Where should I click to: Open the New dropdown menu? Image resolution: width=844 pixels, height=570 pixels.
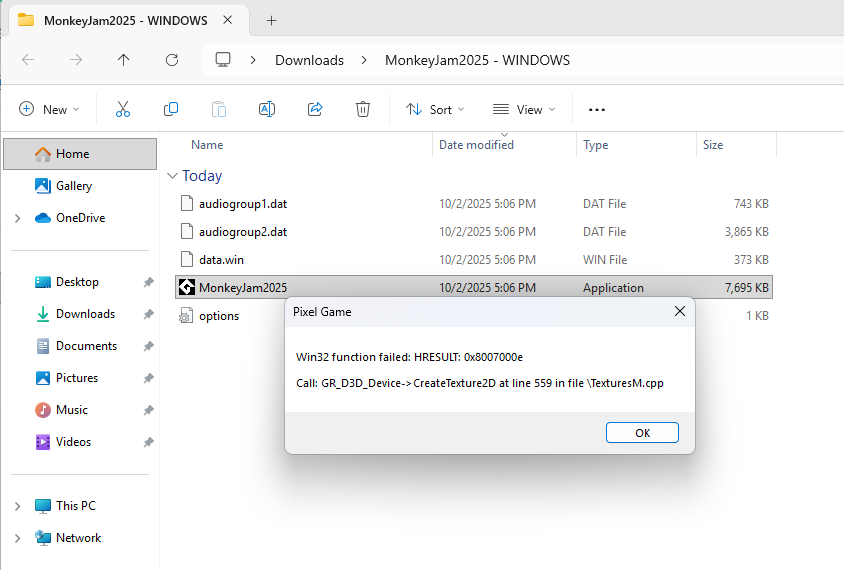(x=50, y=109)
